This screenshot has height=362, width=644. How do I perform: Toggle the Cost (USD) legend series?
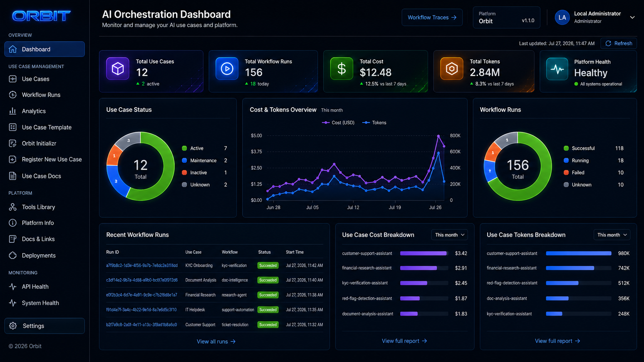tap(338, 123)
